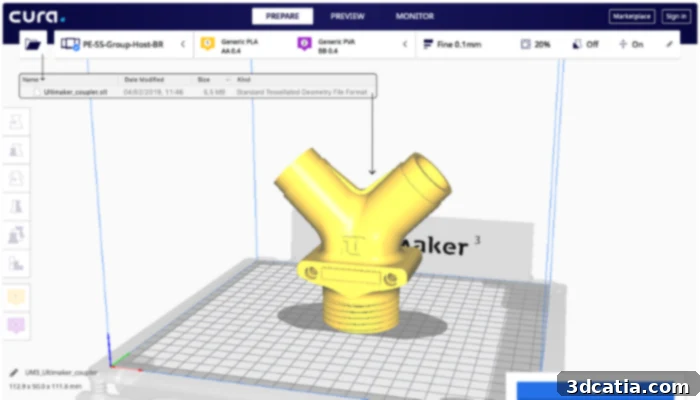Select extruder 1 Generic PLA
This screenshot has height=400, width=700.
[x=240, y=46]
